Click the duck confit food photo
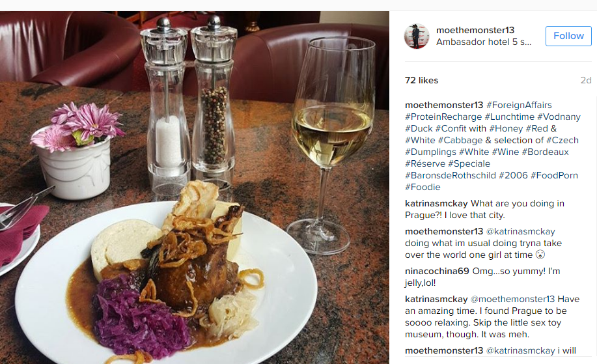Viewport: 597px width, 364px height. [x=194, y=188]
